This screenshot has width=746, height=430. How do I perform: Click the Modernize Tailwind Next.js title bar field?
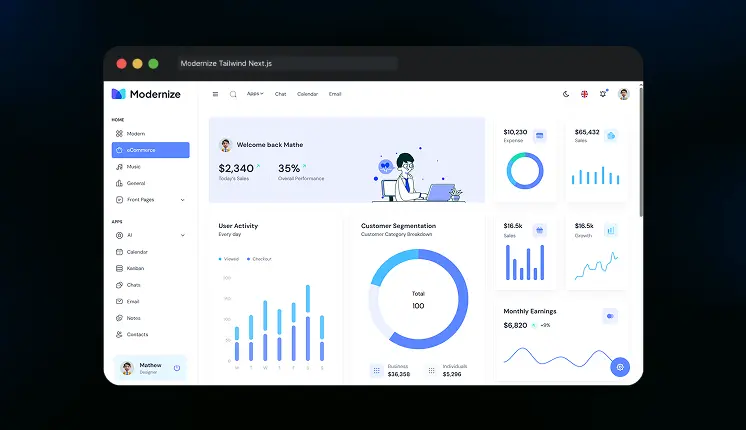pos(288,63)
